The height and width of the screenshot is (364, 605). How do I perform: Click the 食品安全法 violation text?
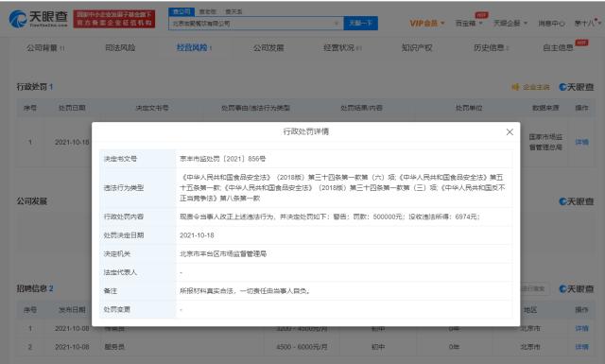point(342,187)
